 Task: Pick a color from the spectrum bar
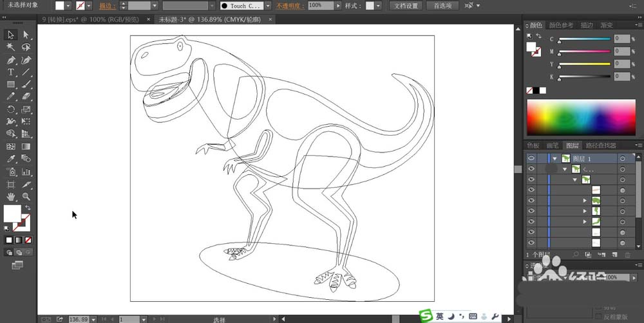[581, 117]
